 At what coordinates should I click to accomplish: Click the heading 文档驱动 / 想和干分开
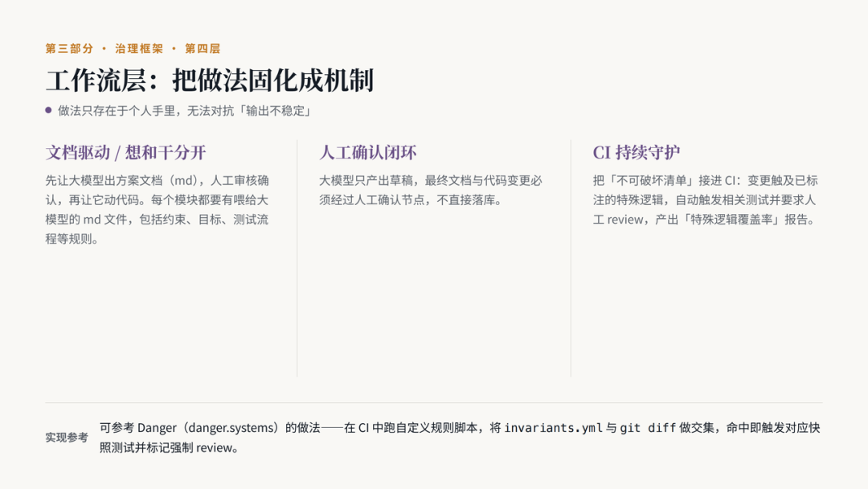[x=125, y=152]
